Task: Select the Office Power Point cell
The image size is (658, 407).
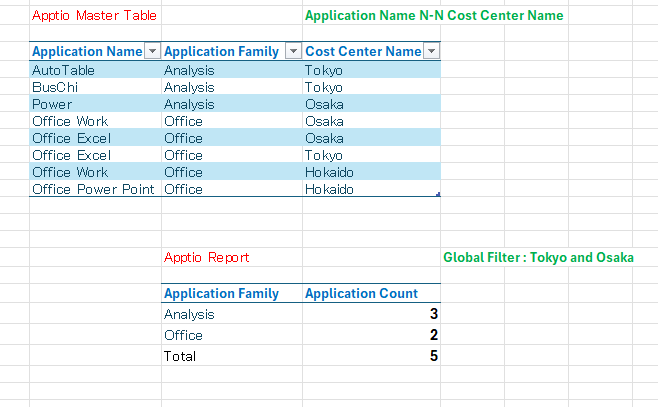Action: [93, 189]
